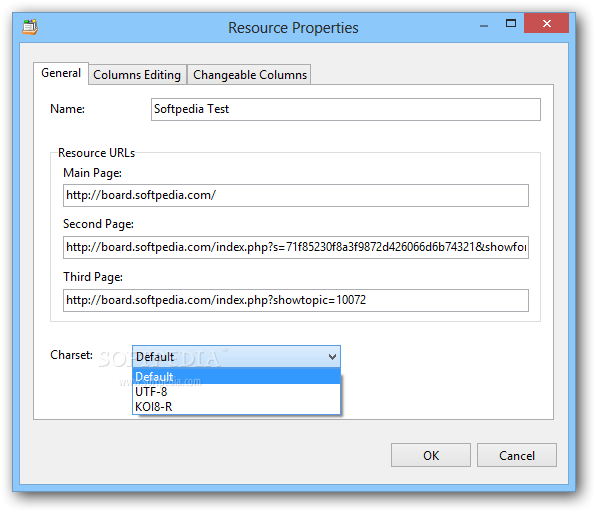596x512 pixels.
Task: Select Default in the charset list
Action: point(236,376)
